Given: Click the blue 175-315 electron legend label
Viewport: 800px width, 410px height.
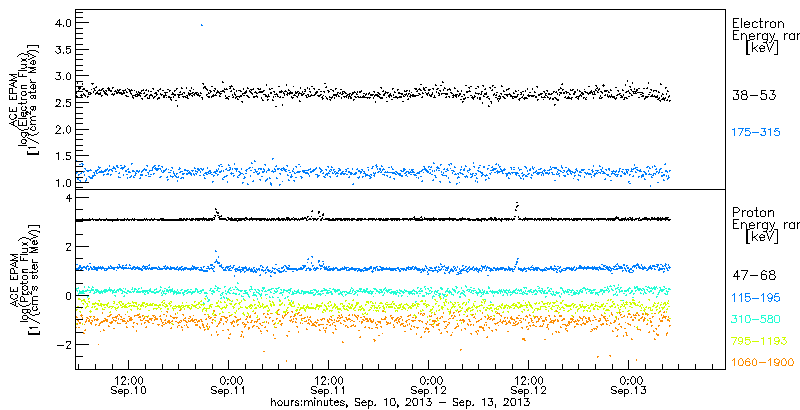Looking at the screenshot, I should pyautogui.click(x=756, y=133).
